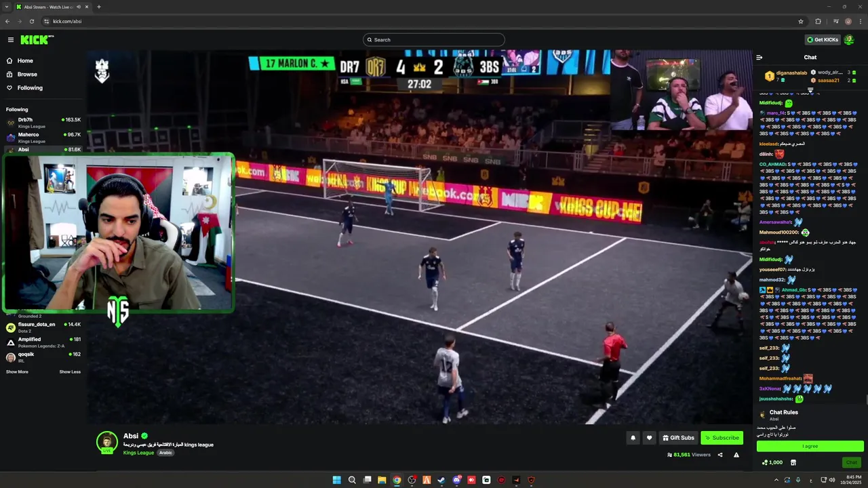This screenshot has height=488, width=868.
Task: Reload the page
Action: 32,21
